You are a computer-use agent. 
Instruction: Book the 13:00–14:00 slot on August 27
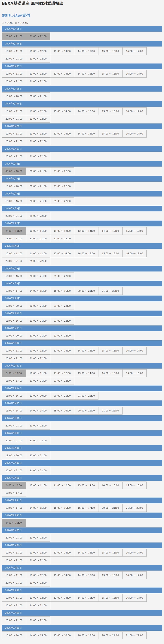pos(62,74)
